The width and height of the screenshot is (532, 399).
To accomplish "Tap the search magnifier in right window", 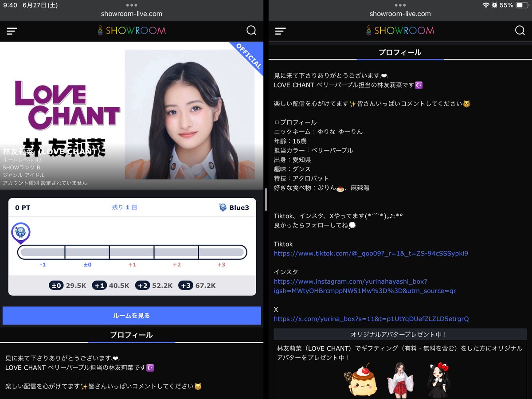I will point(520,31).
